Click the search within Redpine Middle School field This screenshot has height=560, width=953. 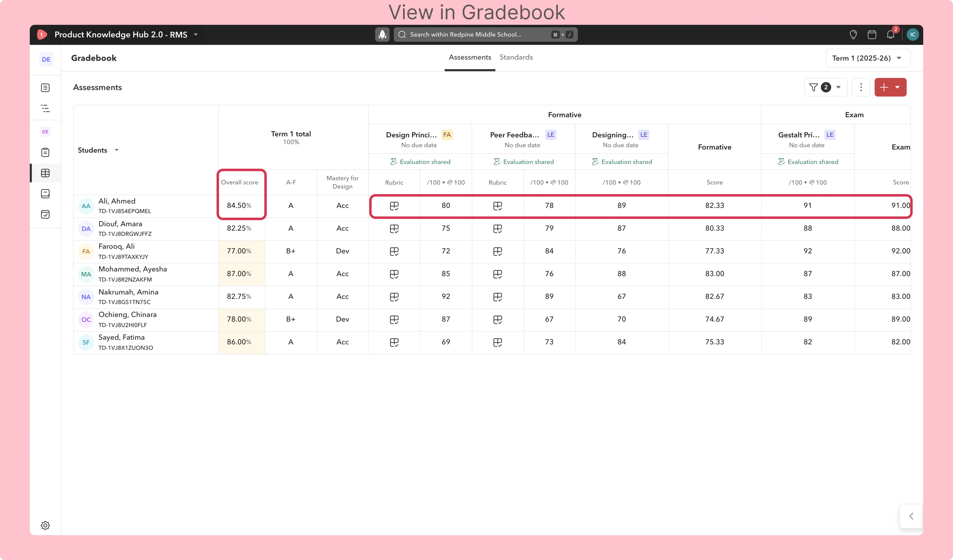point(486,34)
